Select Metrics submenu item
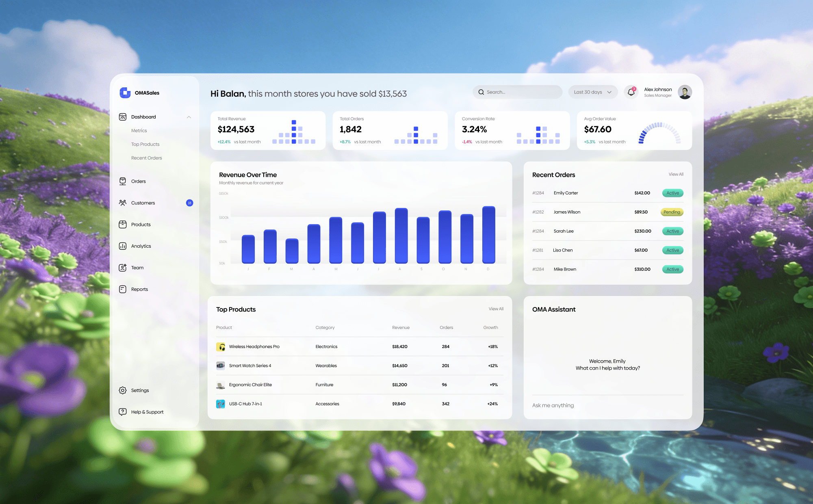813x504 pixels. coord(139,131)
